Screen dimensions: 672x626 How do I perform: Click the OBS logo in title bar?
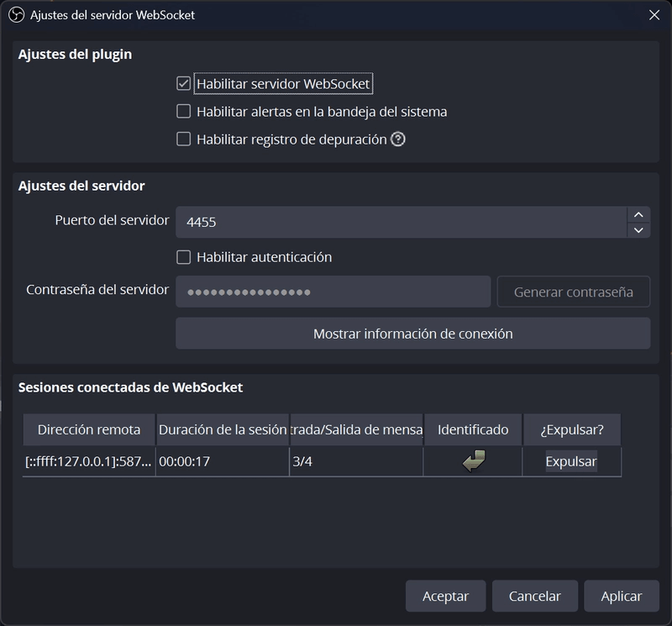[x=16, y=15]
